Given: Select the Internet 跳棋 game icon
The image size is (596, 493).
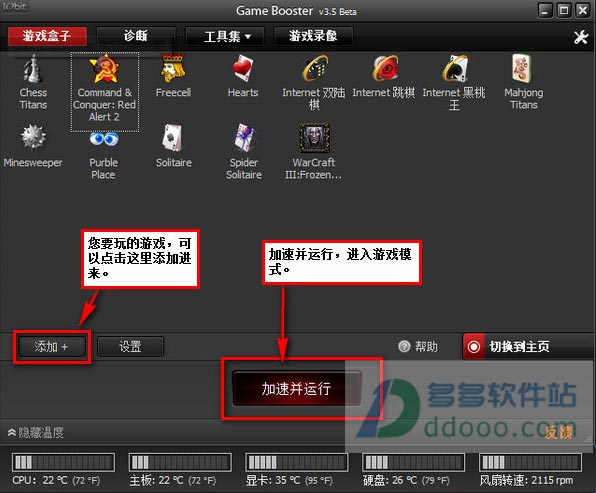Looking at the screenshot, I should click(x=385, y=69).
